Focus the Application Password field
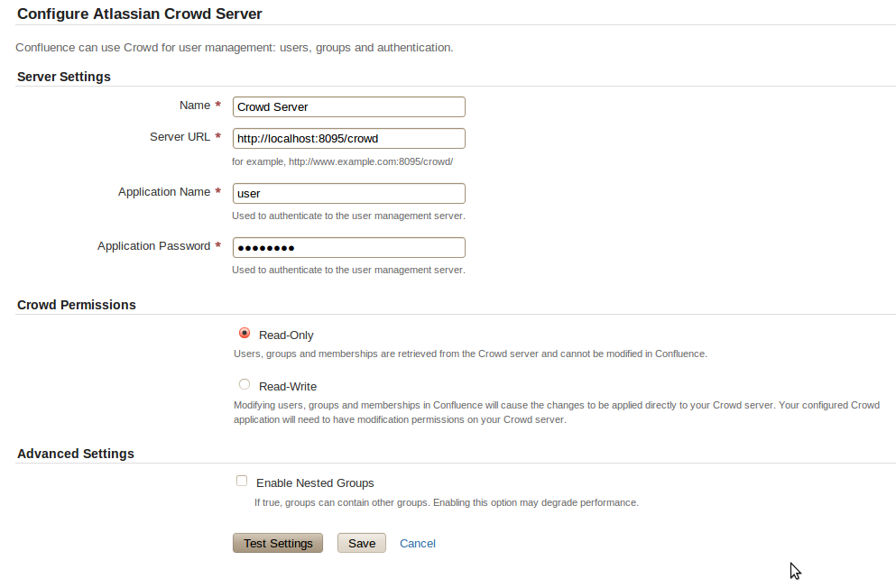This screenshot has width=896, height=588. (x=349, y=248)
